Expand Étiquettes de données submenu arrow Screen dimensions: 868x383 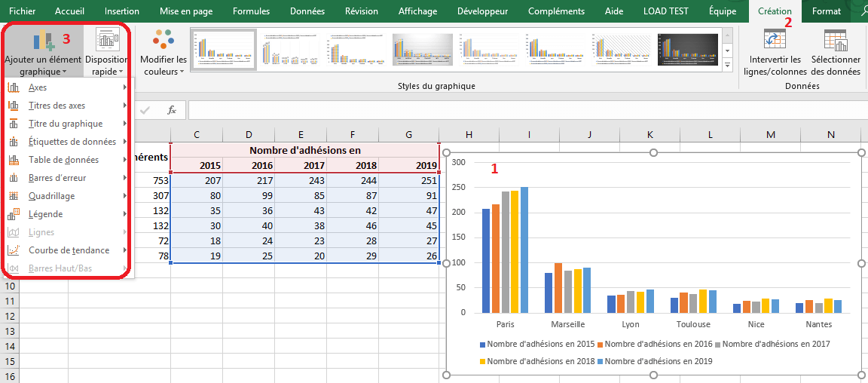tap(124, 142)
